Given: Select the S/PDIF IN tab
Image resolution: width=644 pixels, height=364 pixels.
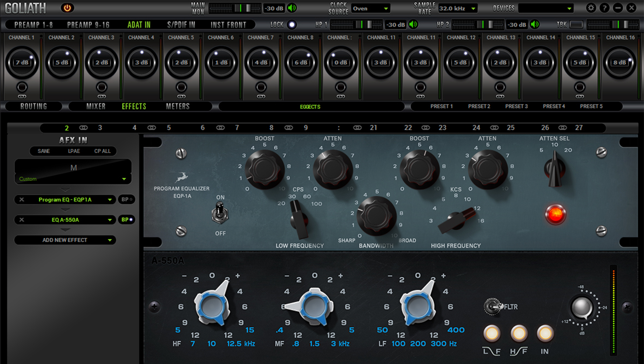Looking at the screenshot, I should pyautogui.click(x=181, y=24).
